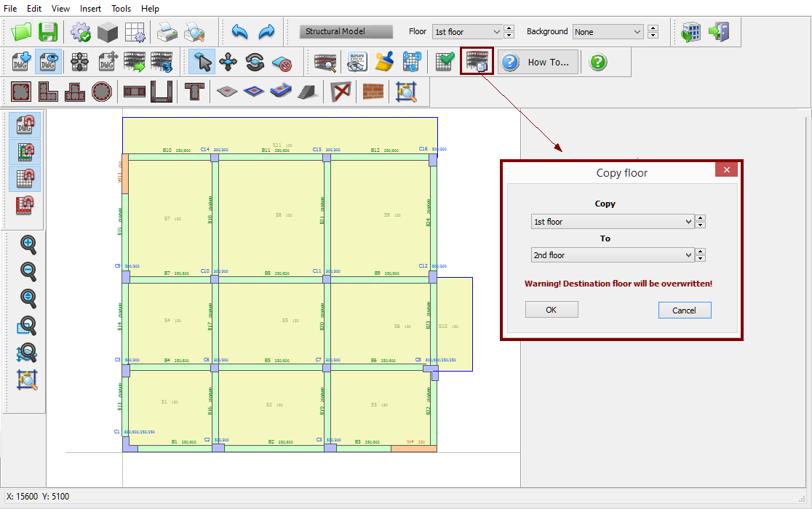The height and width of the screenshot is (509, 812).
Task: Insert L-shaped column section
Action: point(48,92)
